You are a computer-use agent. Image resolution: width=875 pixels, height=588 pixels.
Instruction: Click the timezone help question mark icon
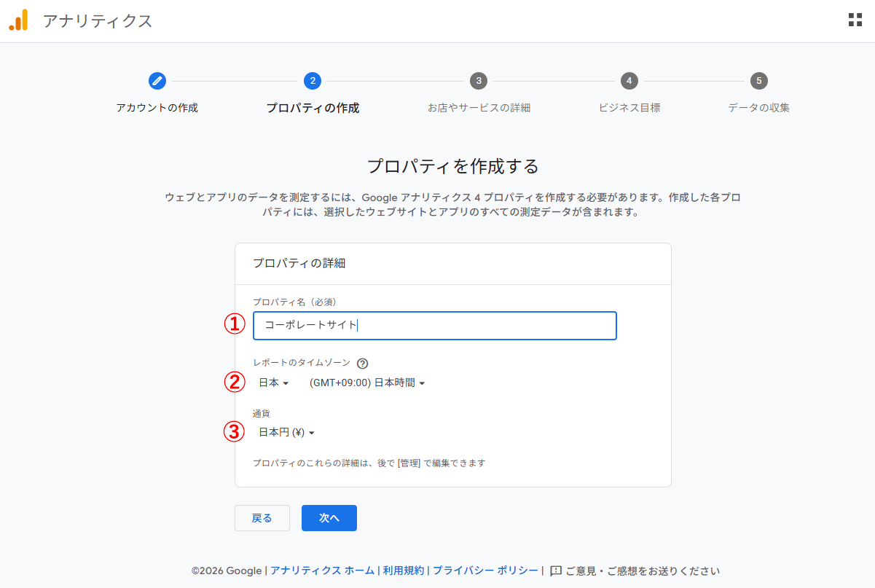tap(362, 363)
